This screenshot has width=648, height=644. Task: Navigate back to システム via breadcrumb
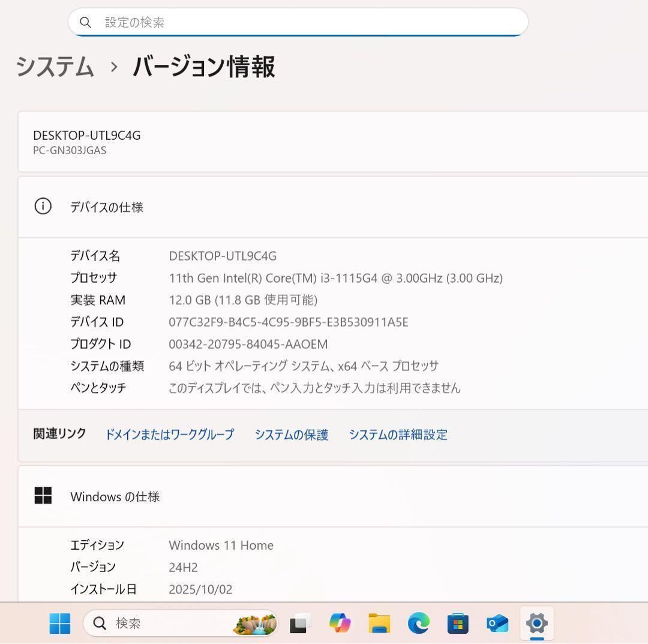point(55,68)
